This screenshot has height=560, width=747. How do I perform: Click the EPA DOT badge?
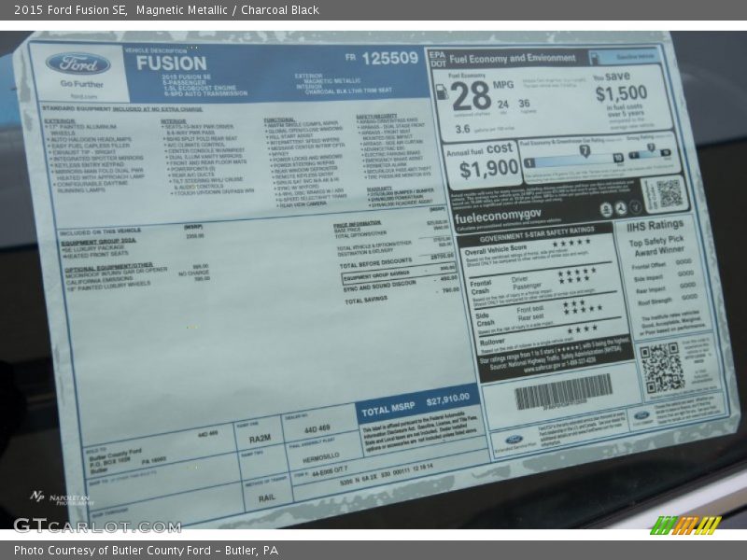click(438, 59)
